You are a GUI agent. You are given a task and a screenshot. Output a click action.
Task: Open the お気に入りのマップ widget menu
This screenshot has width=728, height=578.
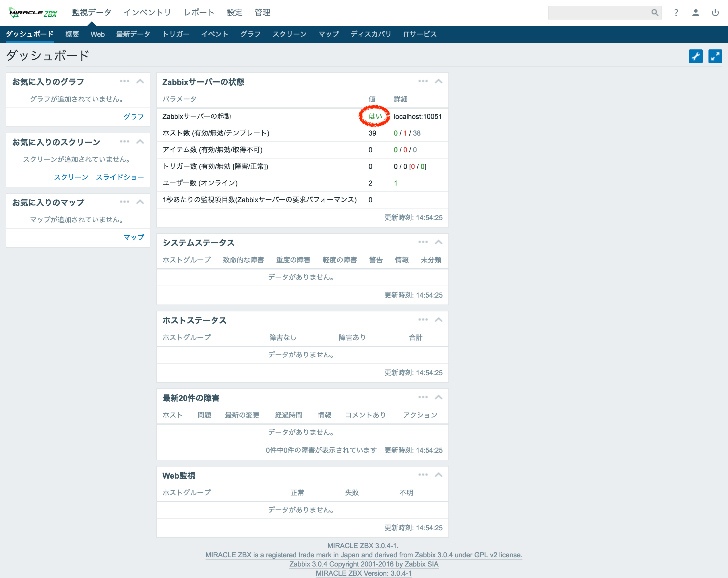click(x=125, y=202)
